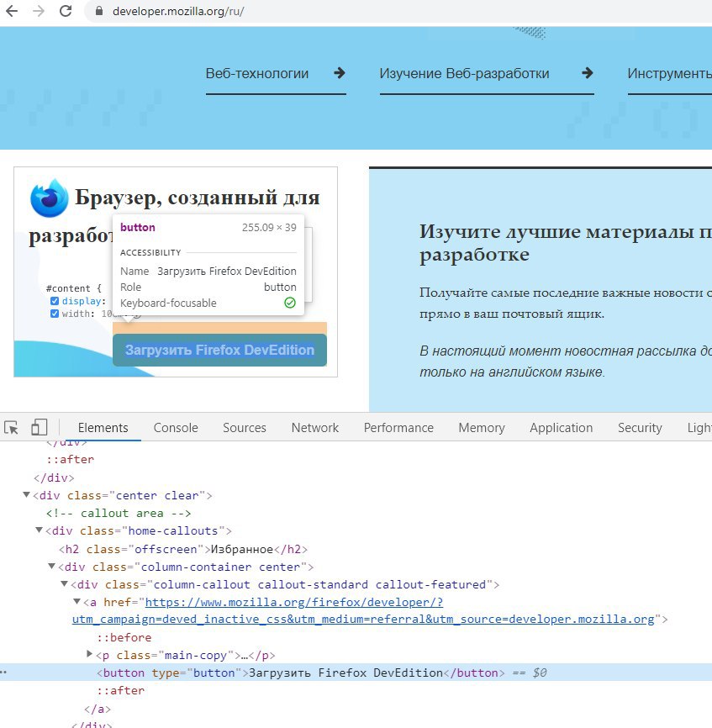Image resolution: width=712 pixels, height=728 pixels.
Task: Open the Network tab
Action: click(315, 428)
